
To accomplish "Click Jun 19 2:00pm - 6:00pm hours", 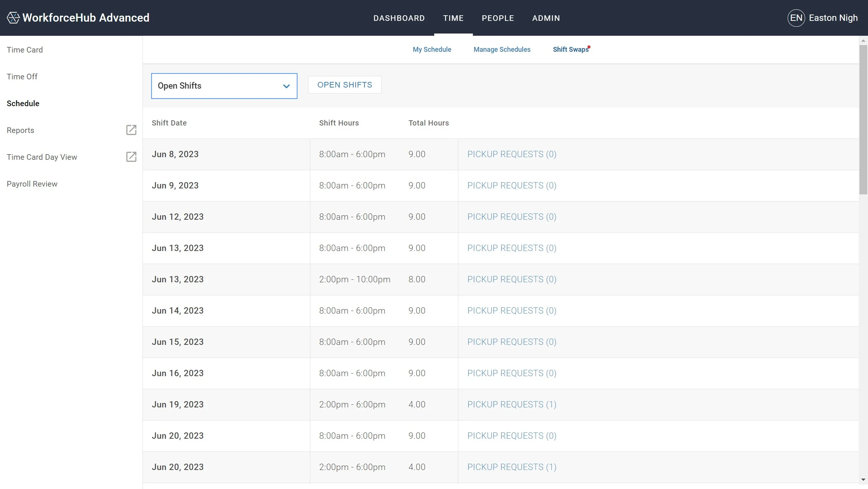I will (x=352, y=404).
